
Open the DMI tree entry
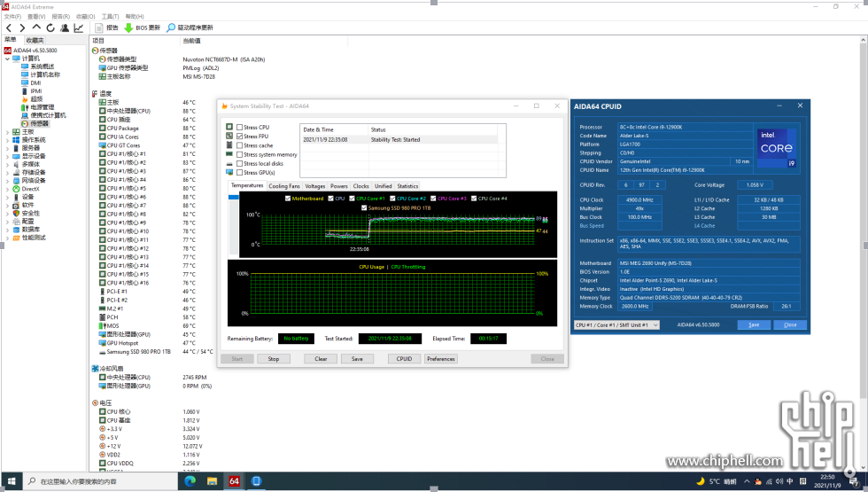tap(35, 83)
